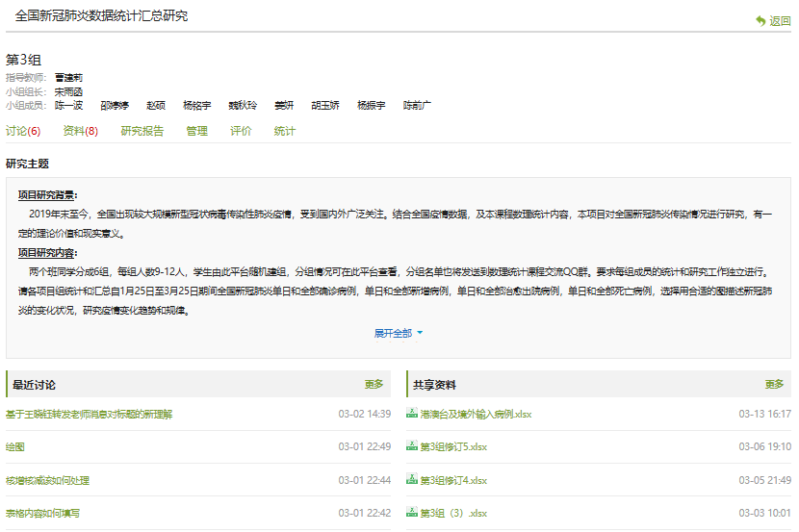799x532 pixels.
Task: Click the 返回 link to go back
Action: 779,21
